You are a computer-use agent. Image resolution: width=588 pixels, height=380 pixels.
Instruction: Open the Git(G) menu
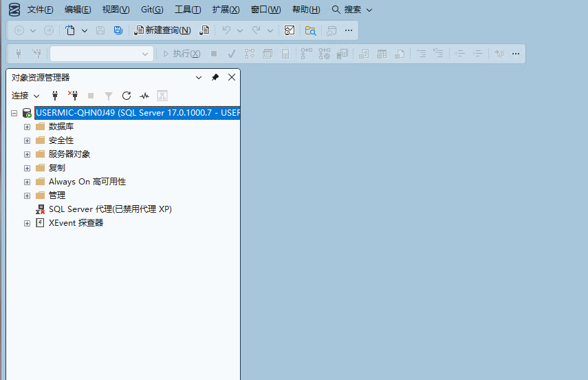152,10
